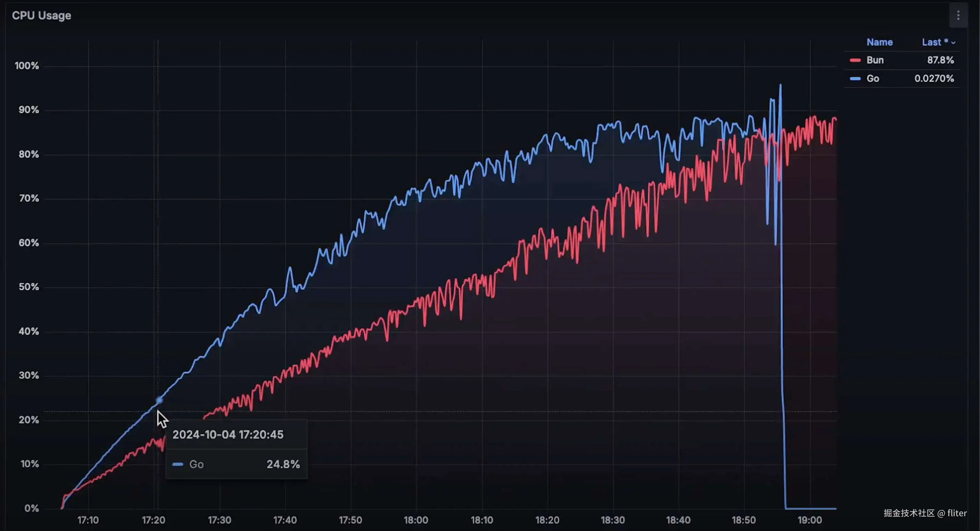Click the Bun red legend color swatch
The height and width of the screenshot is (531, 980).
pos(855,60)
